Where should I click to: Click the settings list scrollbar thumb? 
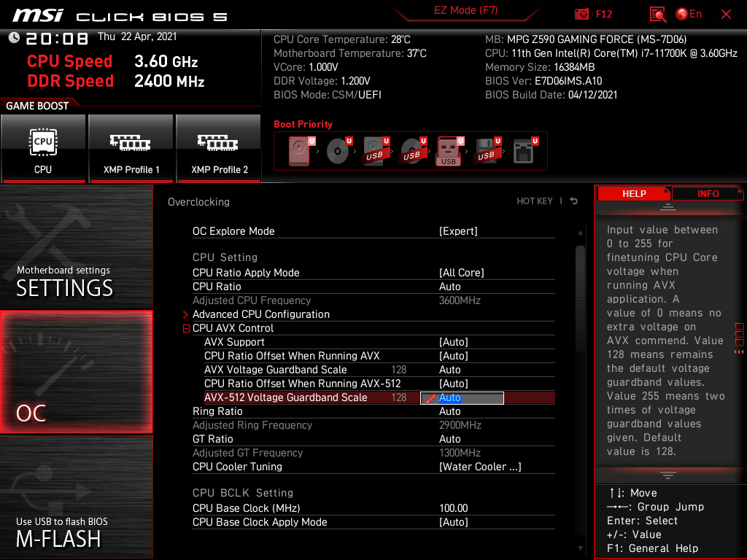(580, 298)
